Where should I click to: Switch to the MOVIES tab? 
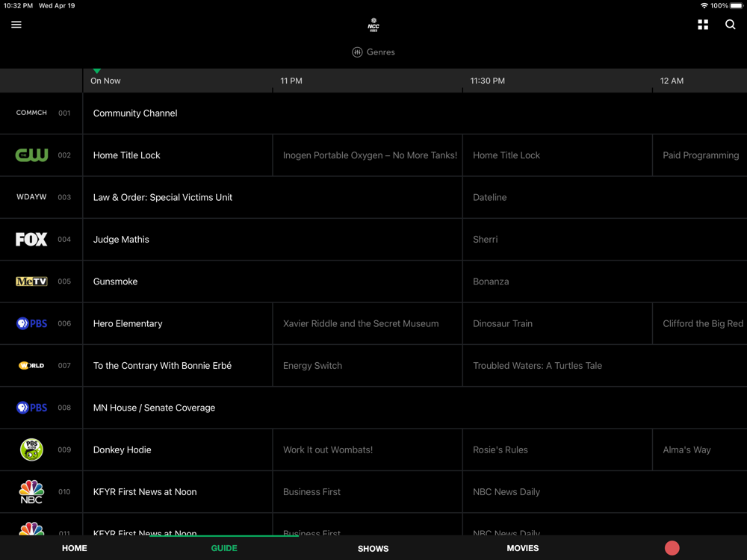(x=523, y=548)
